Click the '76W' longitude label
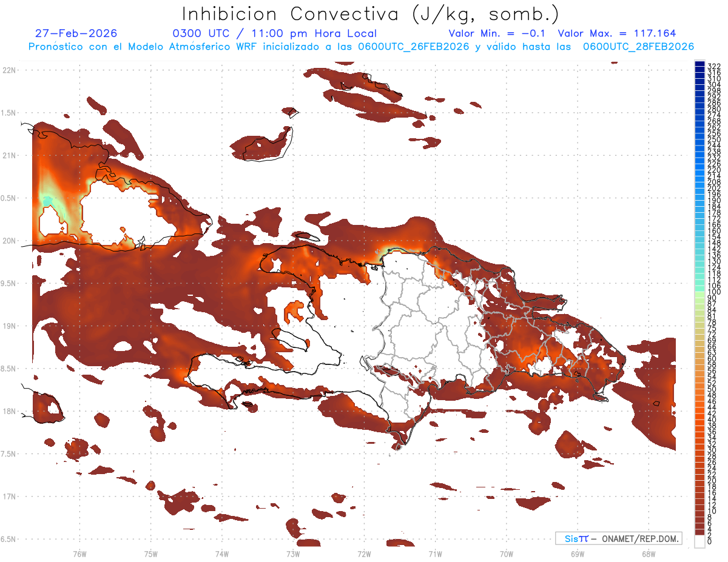The width and height of the screenshot is (728, 562). [79, 554]
